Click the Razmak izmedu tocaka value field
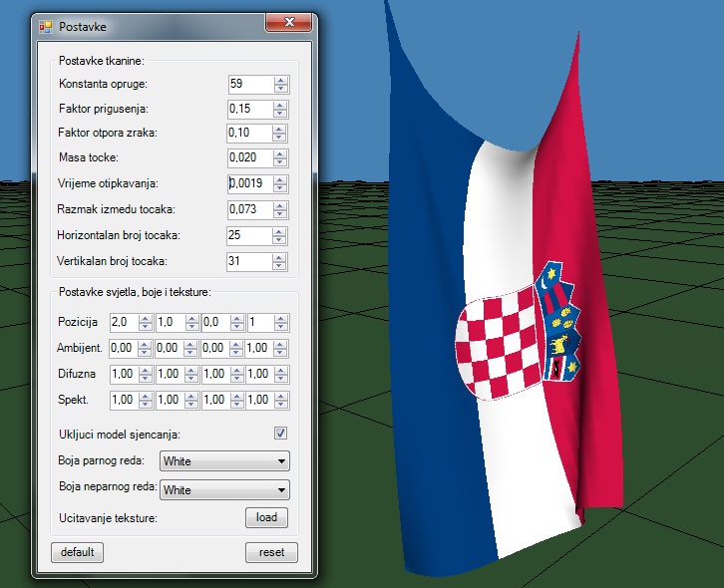Image resolution: width=724 pixels, height=588 pixels. click(x=250, y=209)
